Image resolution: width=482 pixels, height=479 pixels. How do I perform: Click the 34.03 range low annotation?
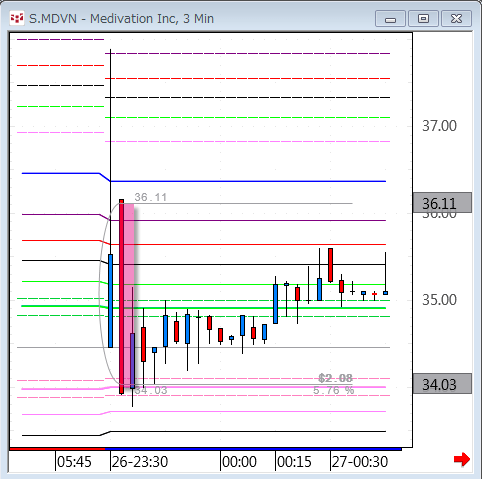(x=151, y=390)
